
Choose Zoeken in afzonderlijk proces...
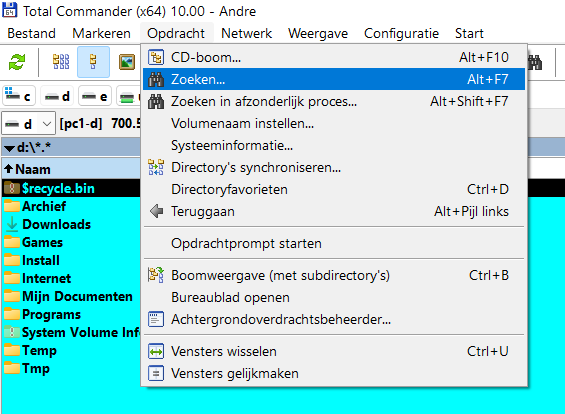[334, 102]
